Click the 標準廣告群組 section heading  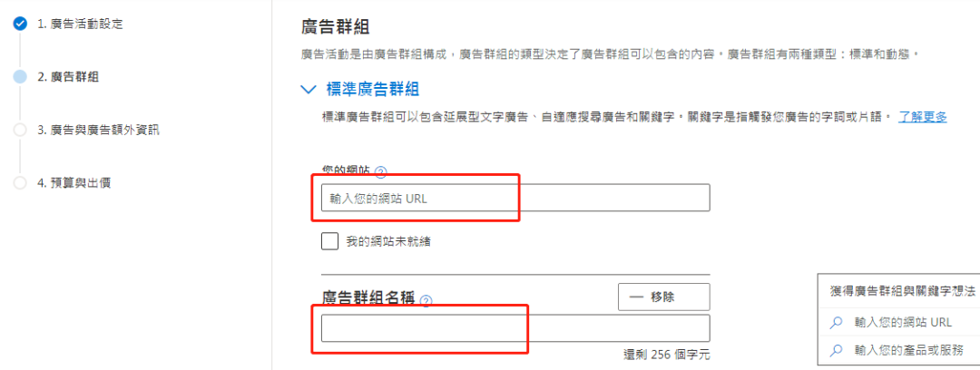[373, 89]
